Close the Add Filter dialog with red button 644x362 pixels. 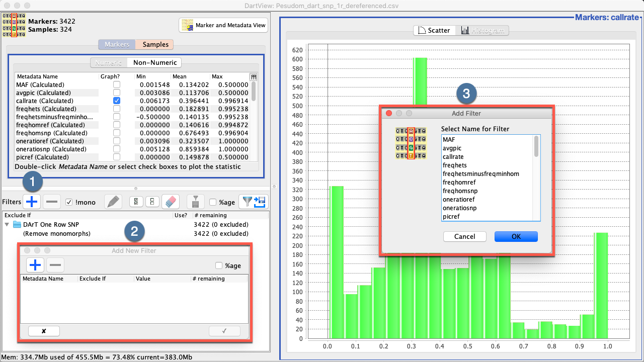[389, 114]
